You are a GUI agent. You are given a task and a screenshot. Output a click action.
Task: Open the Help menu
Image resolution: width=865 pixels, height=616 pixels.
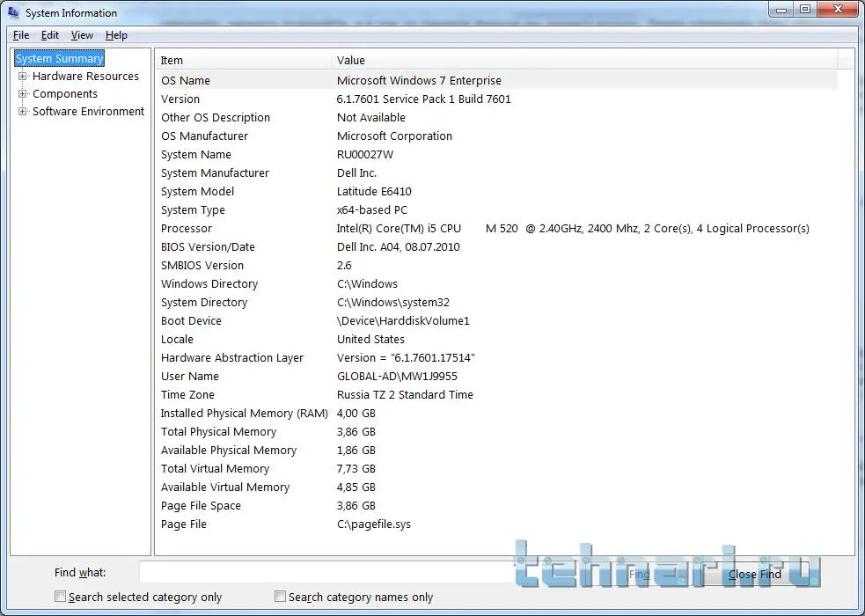coord(116,35)
